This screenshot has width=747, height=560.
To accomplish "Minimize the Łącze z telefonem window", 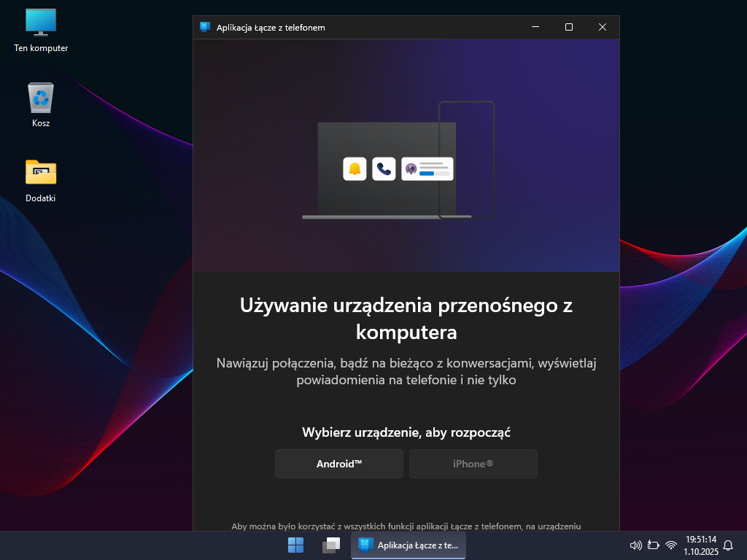I will click(x=535, y=27).
